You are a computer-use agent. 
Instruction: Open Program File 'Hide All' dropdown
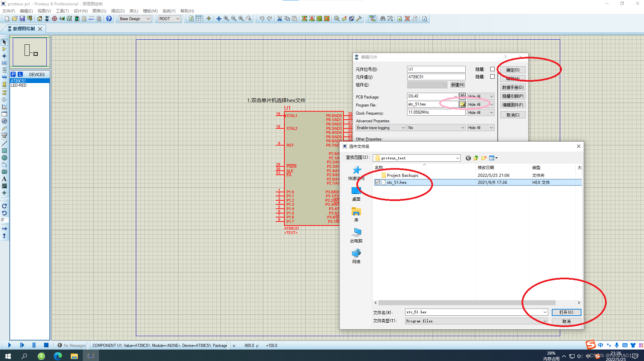coord(480,105)
